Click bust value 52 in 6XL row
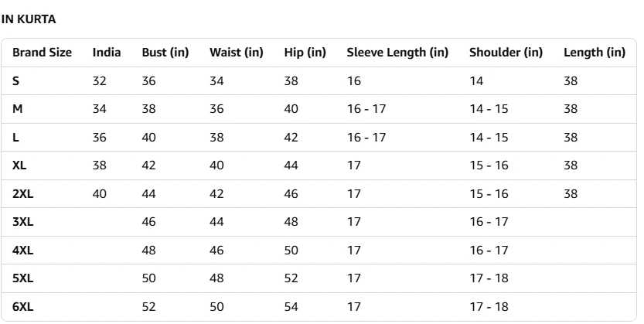This screenshot has height=324, width=644. (148, 307)
